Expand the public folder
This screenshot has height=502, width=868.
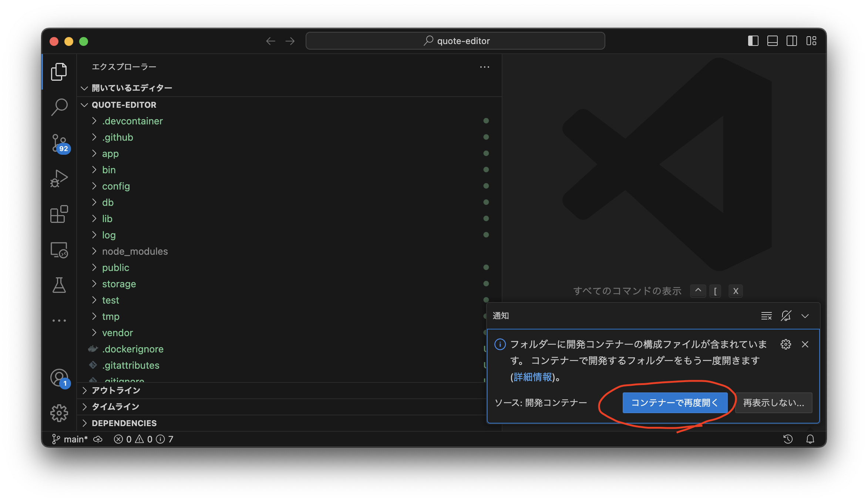(x=289, y=268)
